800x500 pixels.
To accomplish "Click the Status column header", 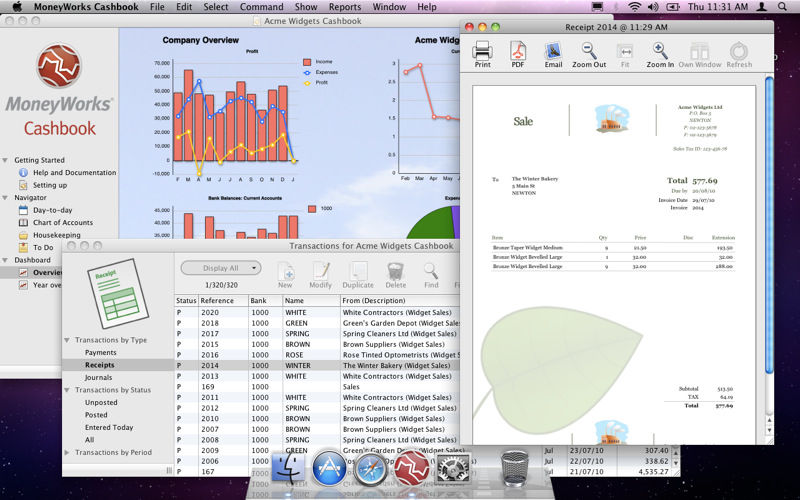I will pyautogui.click(x=186, y=301).
